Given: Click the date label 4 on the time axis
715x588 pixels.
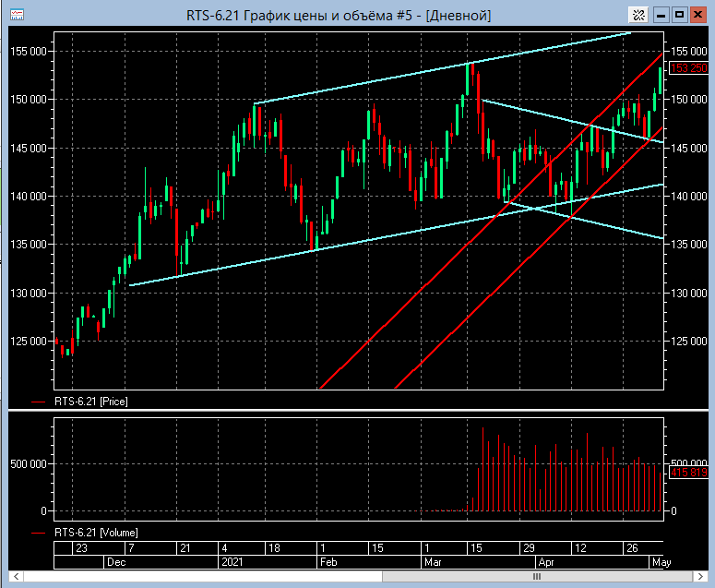Looking at the screenshot, I should pyautogui.click(x=224, y=548).
